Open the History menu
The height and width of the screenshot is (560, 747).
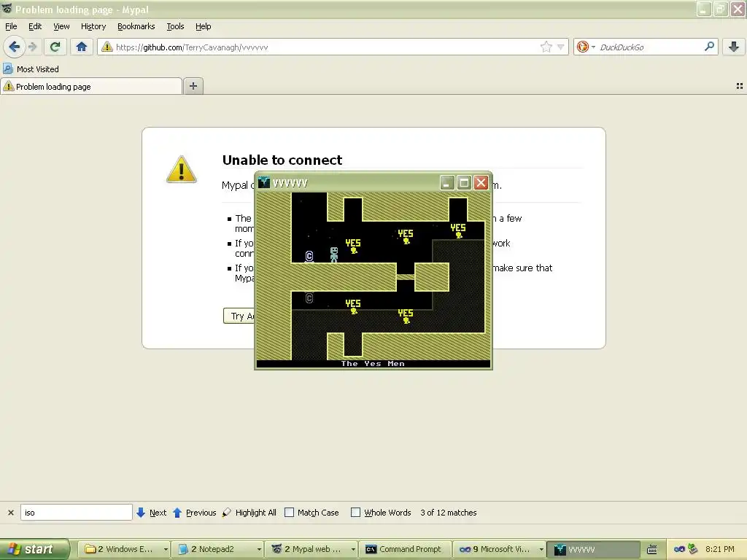pyautogui.click(x=93, y=26)
